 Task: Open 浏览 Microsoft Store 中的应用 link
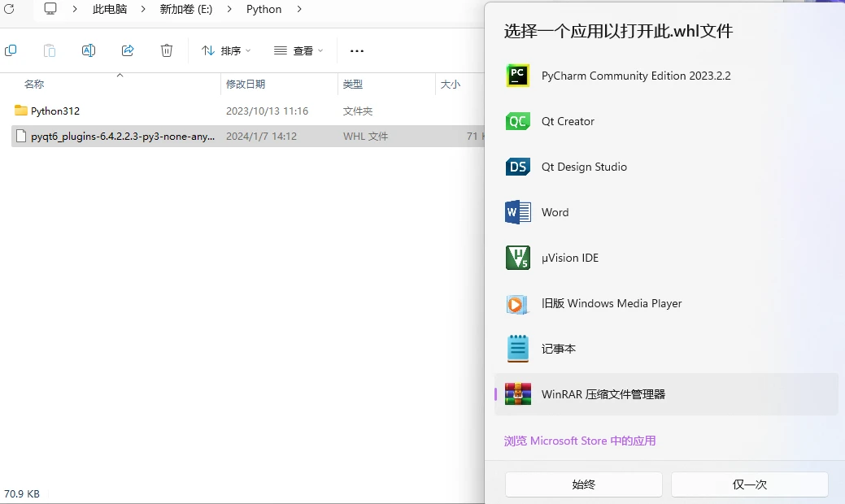580,441
